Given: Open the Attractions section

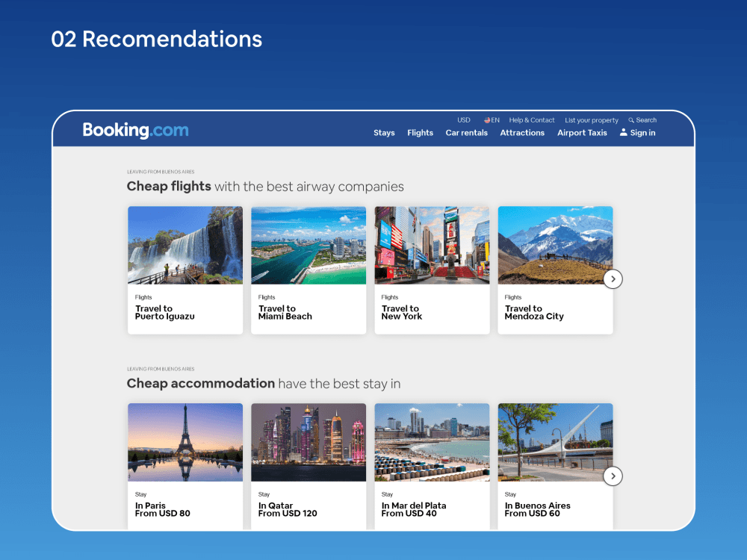Looking at the screenshot, I should tap(522, 133).
